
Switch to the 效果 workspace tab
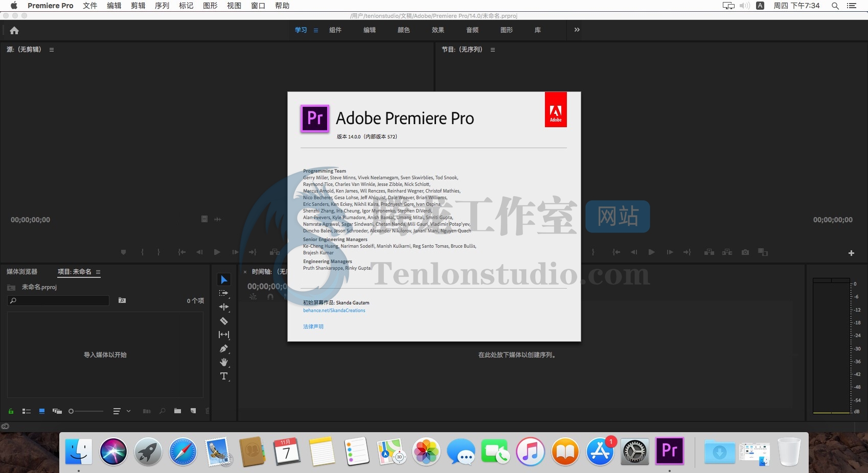tap(438, 30)
